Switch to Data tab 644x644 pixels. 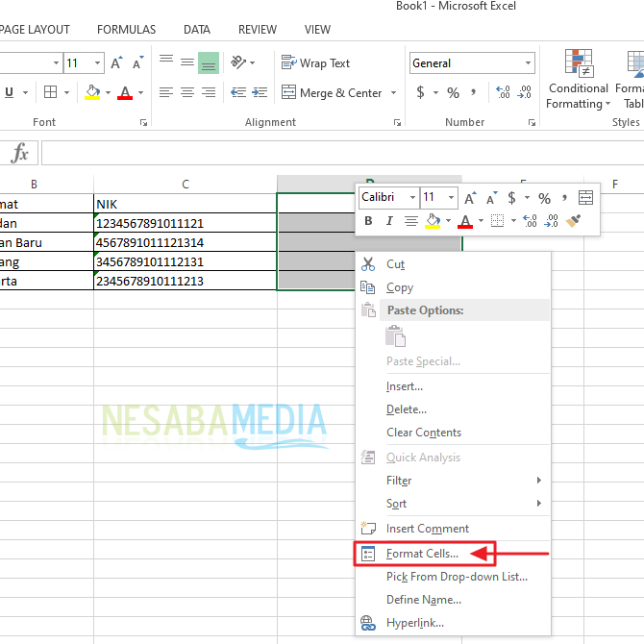[x=197, y=30]
